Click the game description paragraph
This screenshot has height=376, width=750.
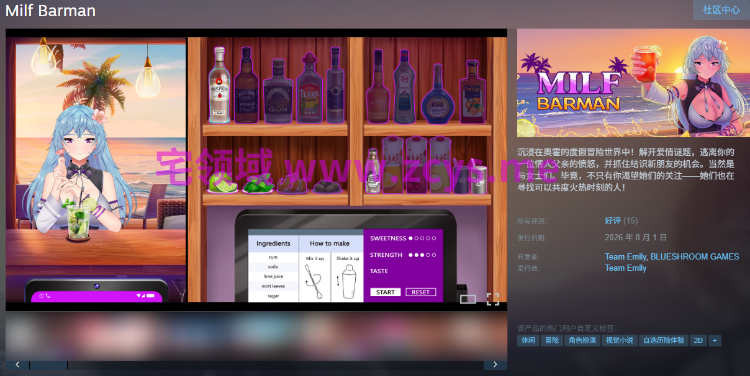(x=626, y=170)
